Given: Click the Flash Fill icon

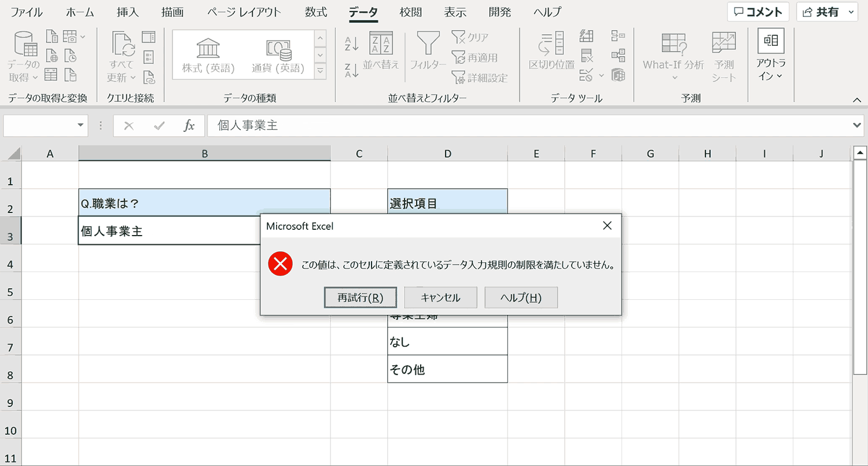Looking at the screenshot, I should [587, 36].
